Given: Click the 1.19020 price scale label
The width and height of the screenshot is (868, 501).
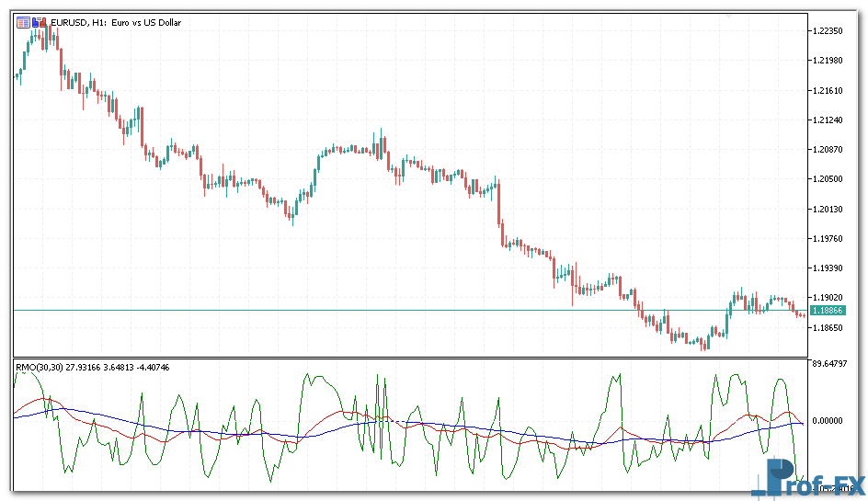Looking at the screenshot, I should point(828,298).
